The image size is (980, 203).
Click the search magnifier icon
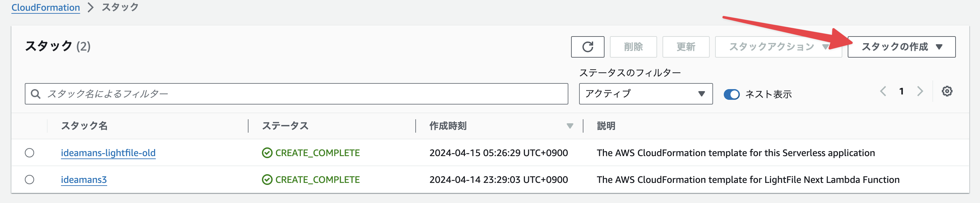point(36,94)
